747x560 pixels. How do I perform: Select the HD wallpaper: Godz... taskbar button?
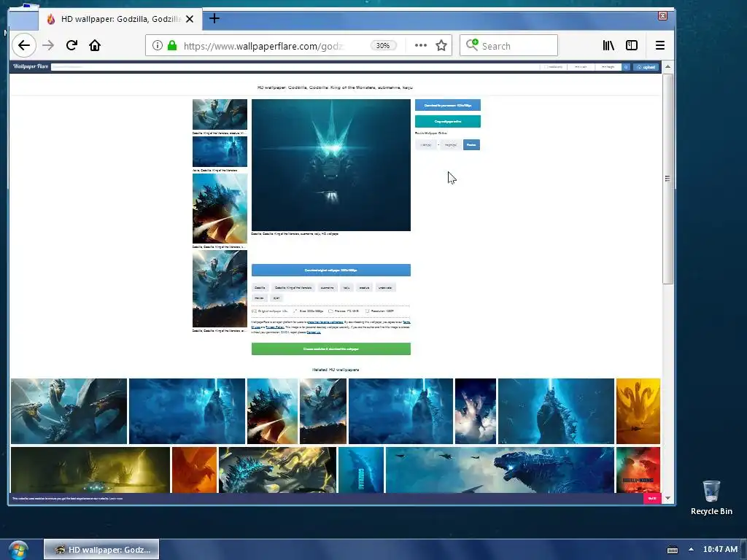pos(101,550)
